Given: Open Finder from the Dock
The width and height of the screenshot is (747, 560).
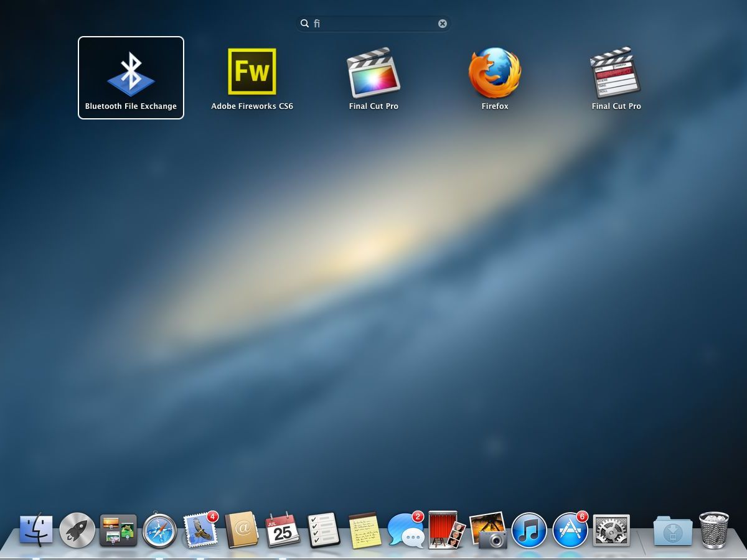Looking at the screenshot, I should click(x=36, y=530).
